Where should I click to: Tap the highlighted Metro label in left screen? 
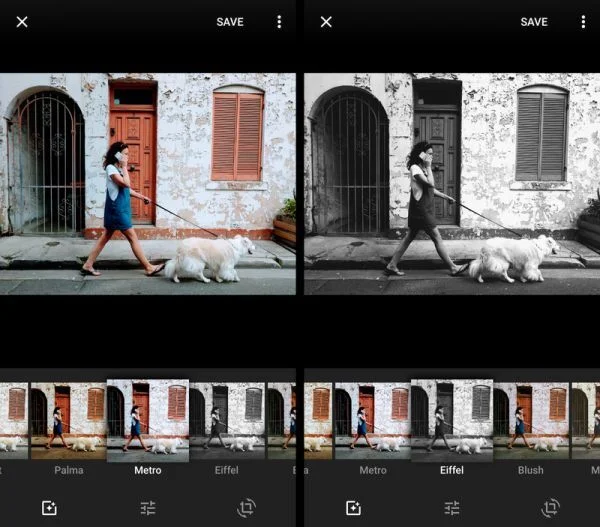click(148, 470)
